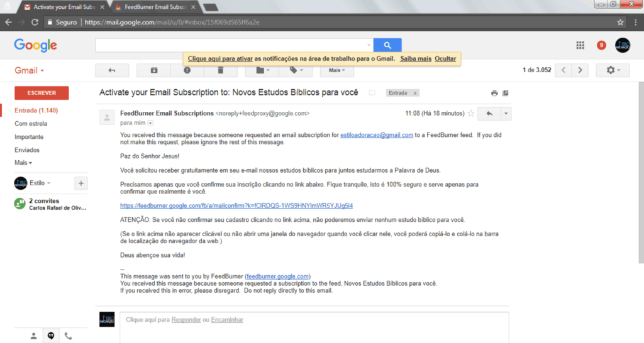Archive this email with the archive icon
Image resolution: width=644 pixels, height=343 pixels.
(x=153, y=70)
